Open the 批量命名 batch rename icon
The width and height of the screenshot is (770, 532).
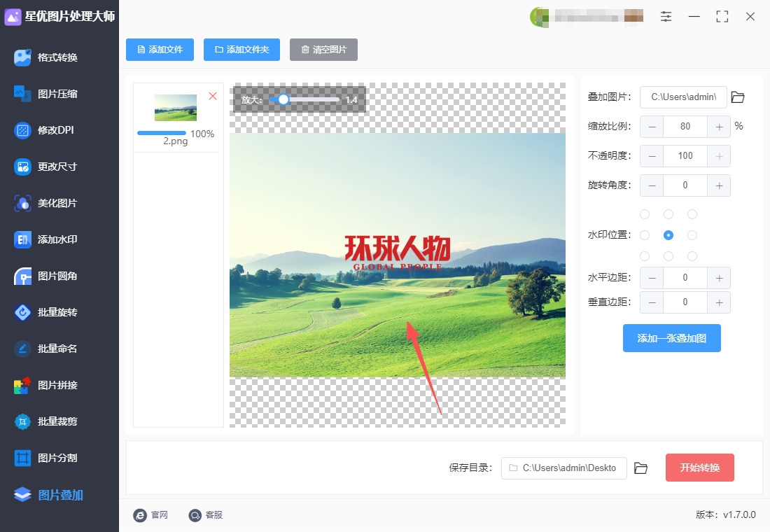pos(22,349)
